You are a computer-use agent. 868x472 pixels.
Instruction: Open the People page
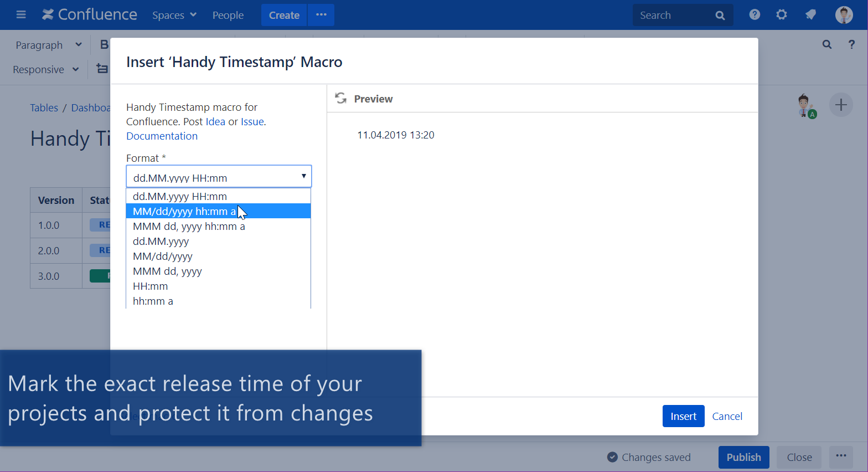point(228,15)
